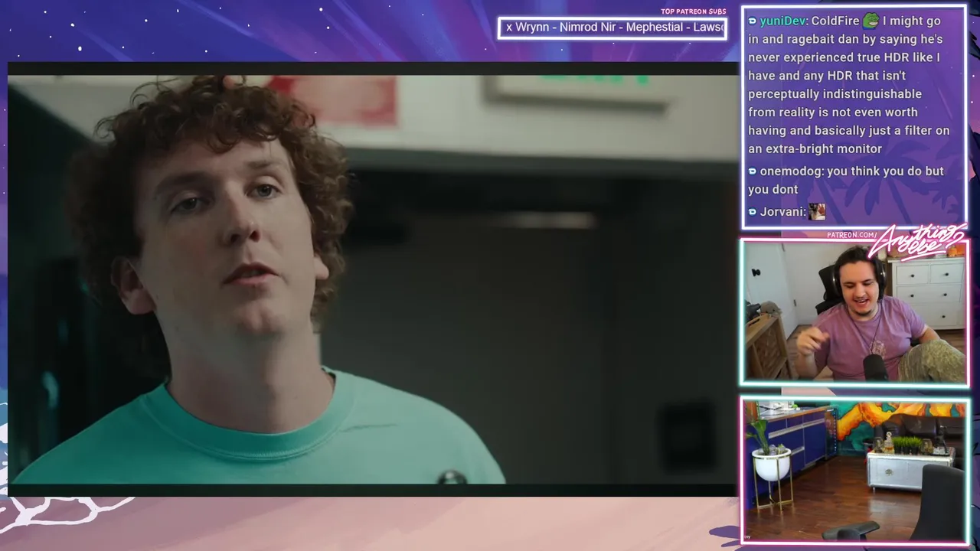Click 'you think you do but' chat message
Image resolution: width=980 pixels, height=551 pixels.
(x=885, y=171)
